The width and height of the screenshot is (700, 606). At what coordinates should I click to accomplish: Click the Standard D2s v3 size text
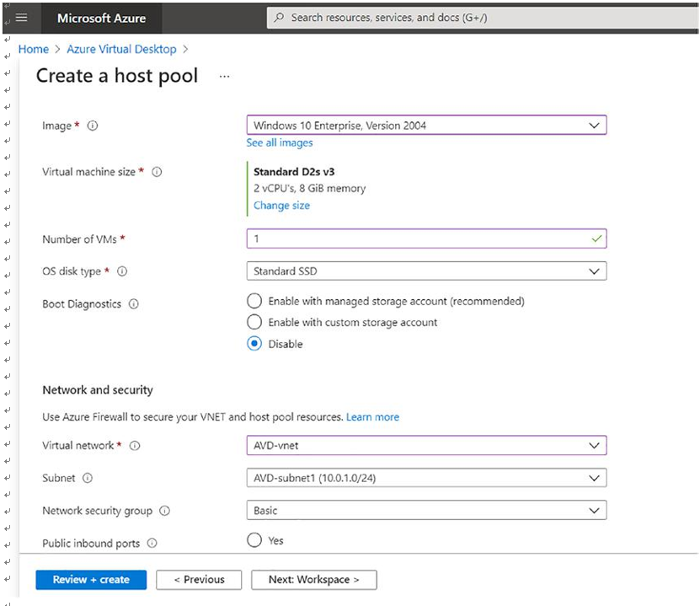pos(294,172)
